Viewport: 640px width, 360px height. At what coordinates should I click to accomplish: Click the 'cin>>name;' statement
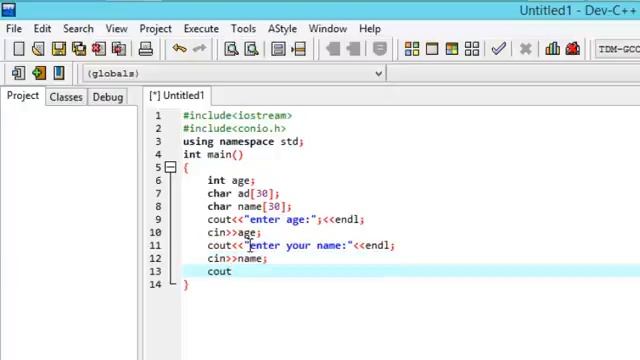click(x=238, y=258)
